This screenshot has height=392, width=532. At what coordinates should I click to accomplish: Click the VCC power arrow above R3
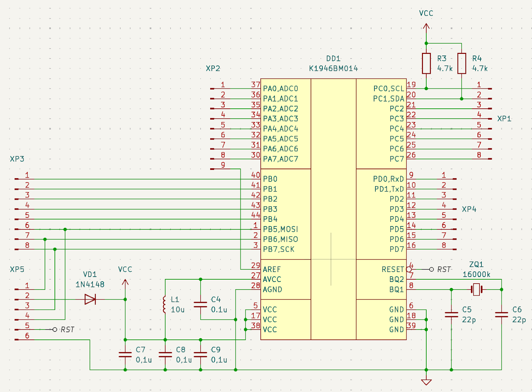(x=426, y=28)
